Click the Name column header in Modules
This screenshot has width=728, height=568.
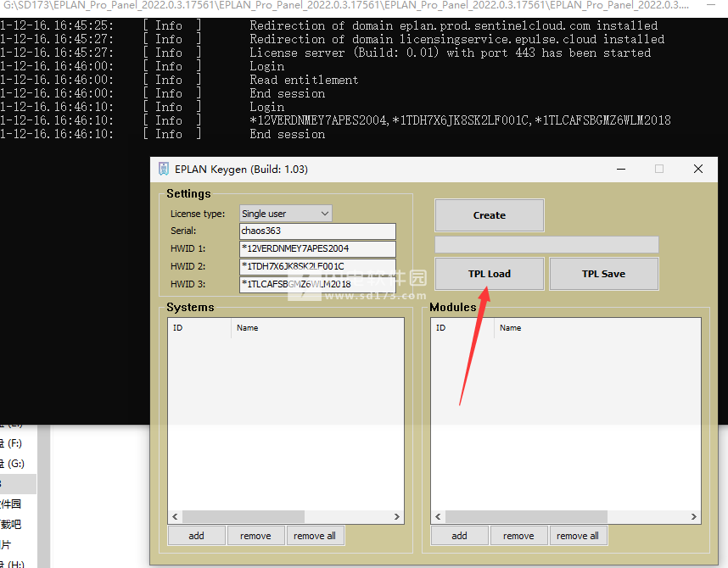click(x=597, y=327)
